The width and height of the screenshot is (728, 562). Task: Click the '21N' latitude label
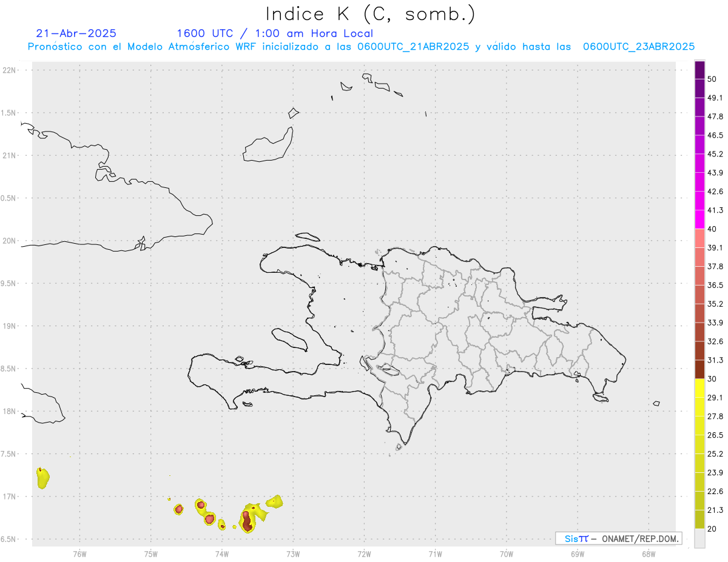[10, 155]
